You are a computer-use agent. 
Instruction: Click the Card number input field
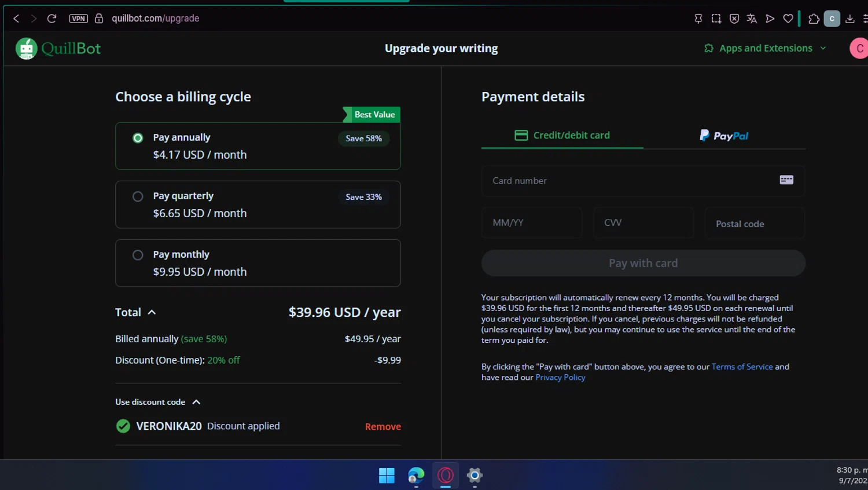coord(643,181)
